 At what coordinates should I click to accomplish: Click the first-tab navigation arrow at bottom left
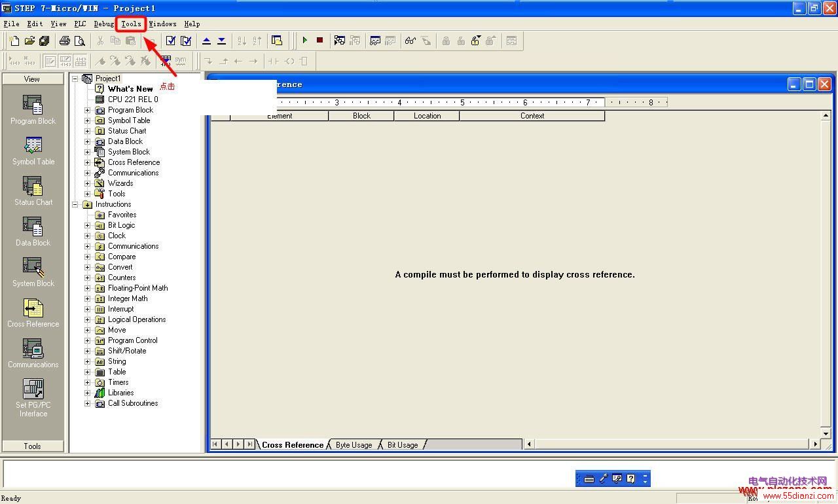215,444
